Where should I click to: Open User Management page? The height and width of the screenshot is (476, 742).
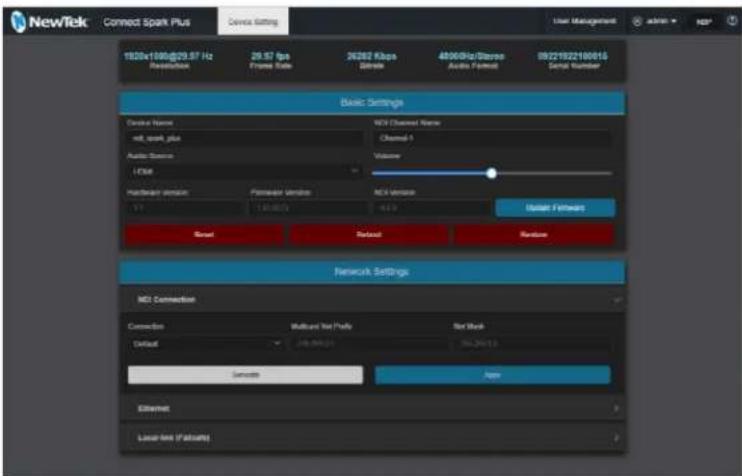[584, 21]
